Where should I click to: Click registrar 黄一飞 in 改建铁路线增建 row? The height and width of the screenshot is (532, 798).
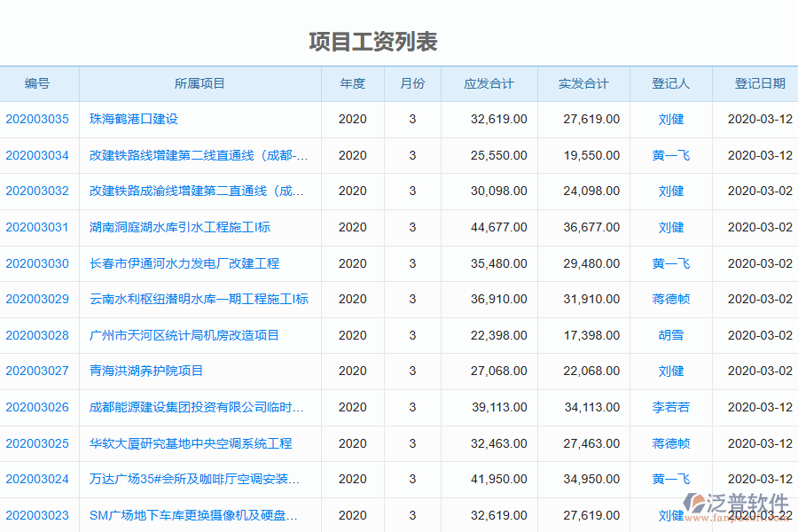pyautogui.click(x=671, y=155)
